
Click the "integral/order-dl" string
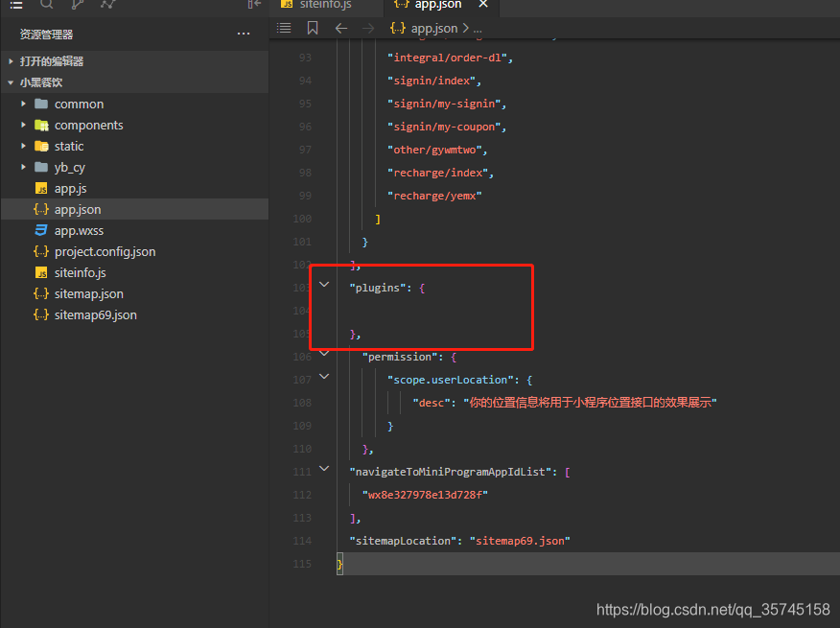pos(447,58)
